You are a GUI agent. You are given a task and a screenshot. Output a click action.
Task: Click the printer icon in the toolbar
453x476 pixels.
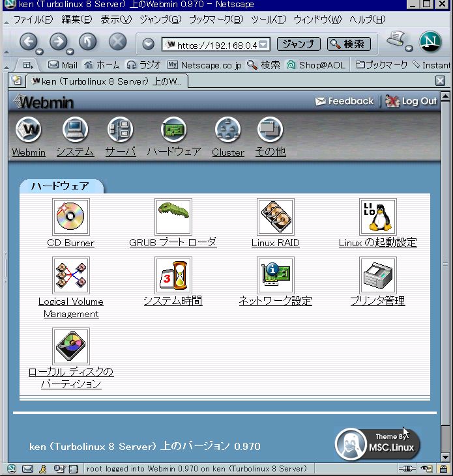point(396,38)
